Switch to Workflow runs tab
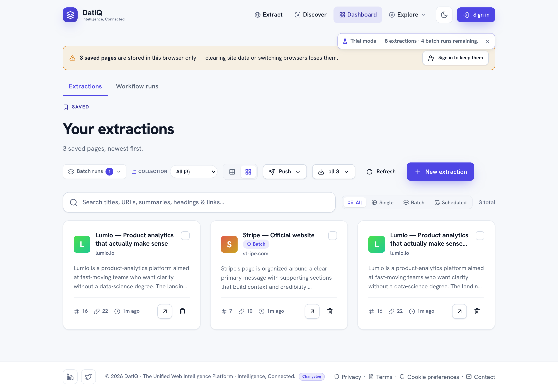 (137, 86)
